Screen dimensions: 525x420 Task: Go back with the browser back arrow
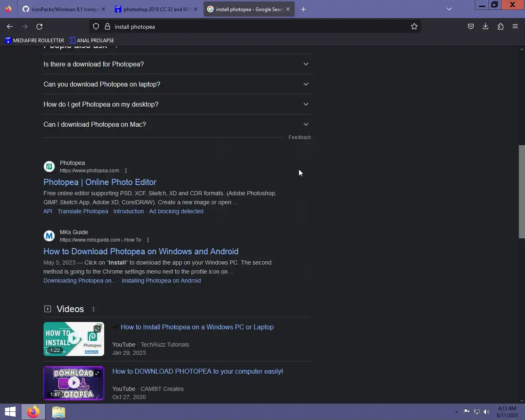[x=10, y=27]
